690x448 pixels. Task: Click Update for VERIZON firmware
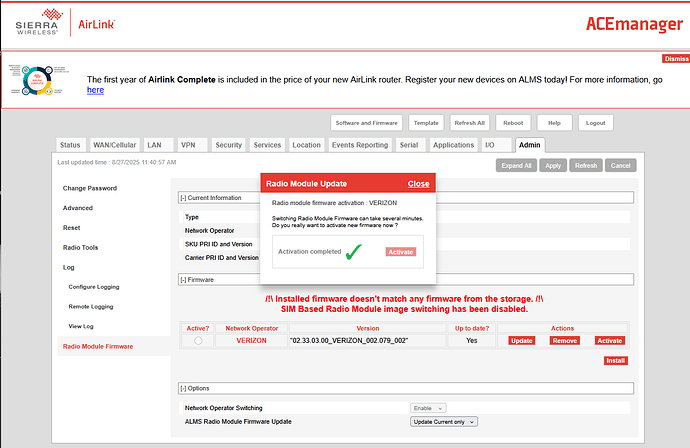(x=522, y=341)
